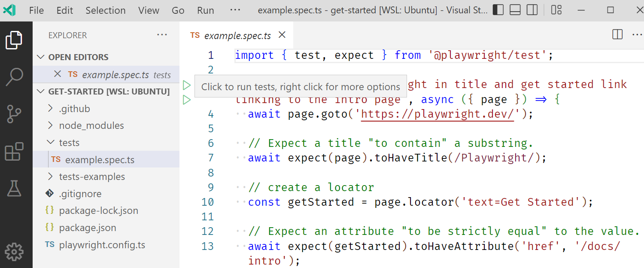644x268 pixels.
Task: Open the Explorer view in activity bar
Action: coord(14,40)
